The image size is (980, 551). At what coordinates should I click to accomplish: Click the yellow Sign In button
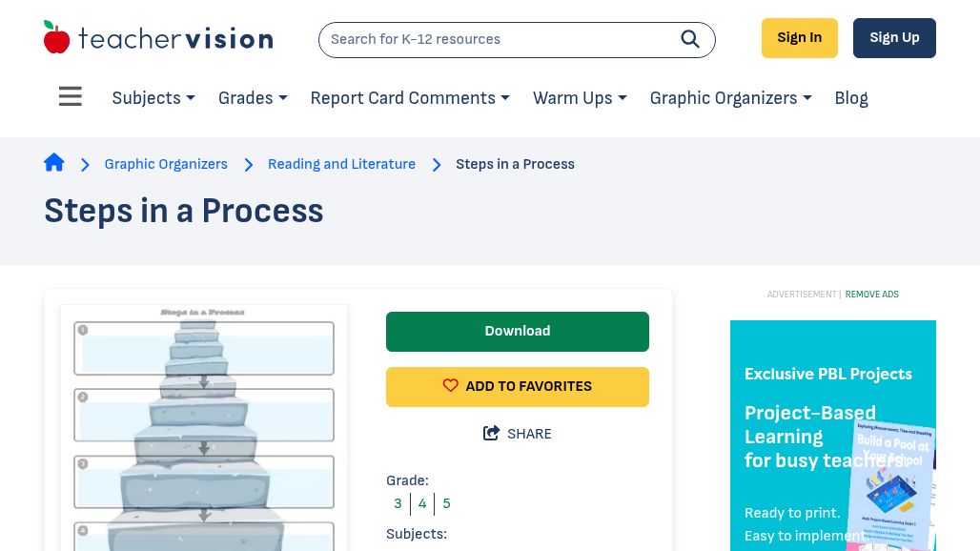(799, 38)
